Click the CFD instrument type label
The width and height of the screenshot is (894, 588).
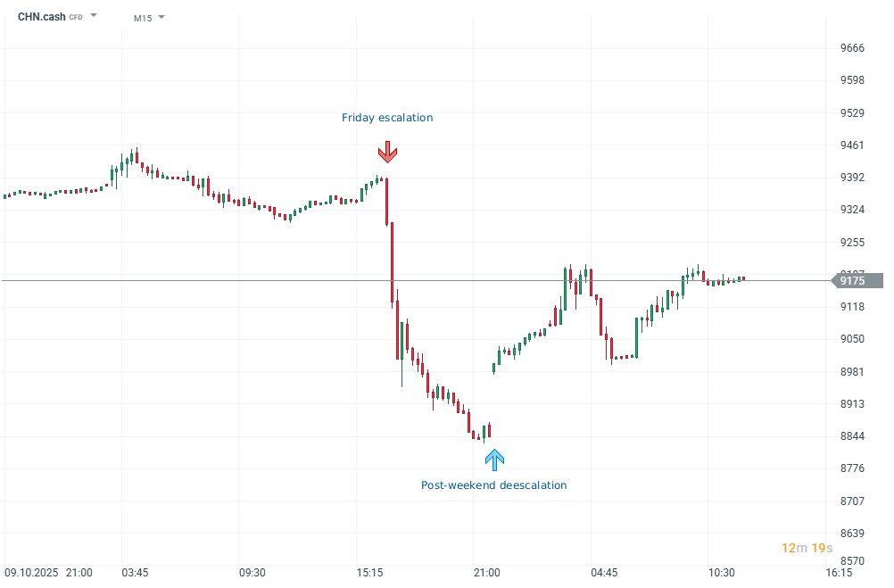tap(76, 17)
